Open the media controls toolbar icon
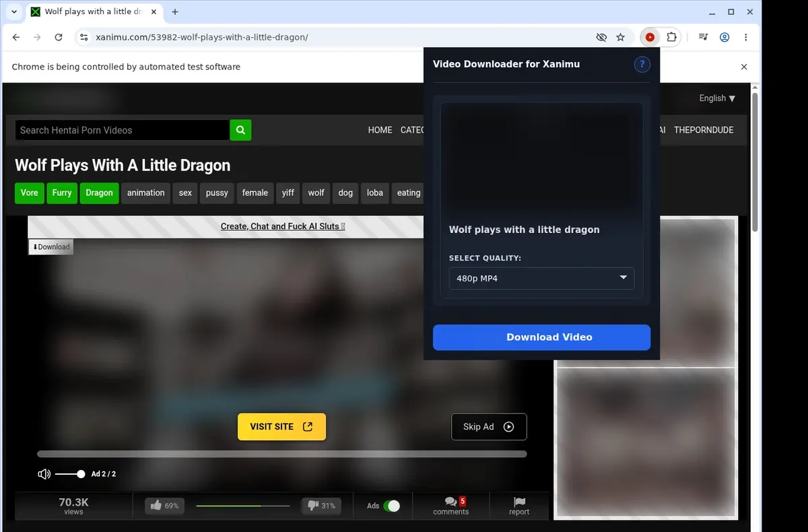Viewport: 808px width, 532px height. (703, 37)
